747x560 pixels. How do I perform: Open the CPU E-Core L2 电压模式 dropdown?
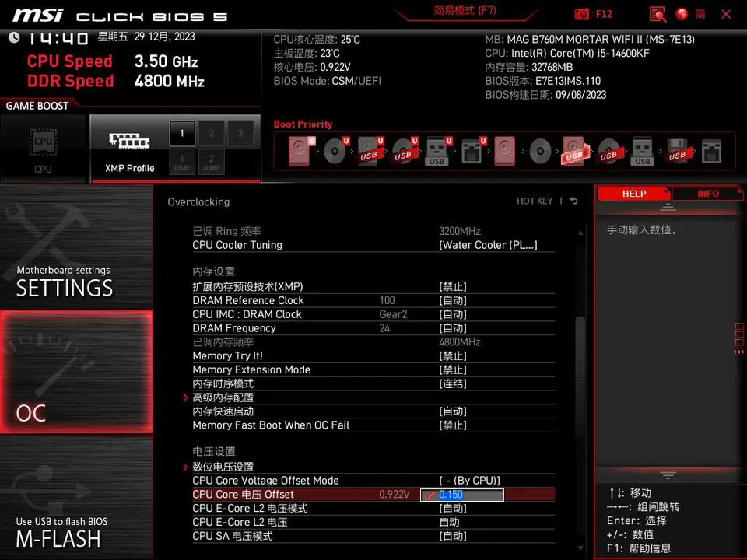pyautogui.click(x=453, y=508)
